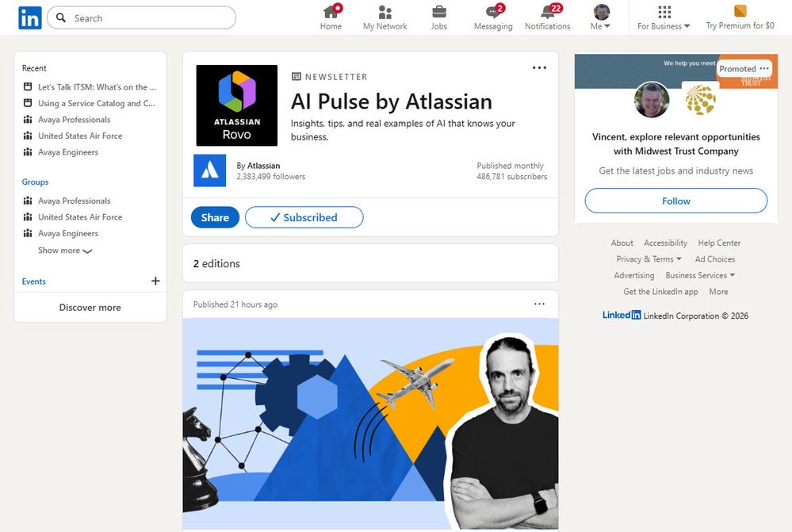The height and width of the screenshot is (532, 792).
Task: Open the Me profile menu
Action: tap(601, 17)
